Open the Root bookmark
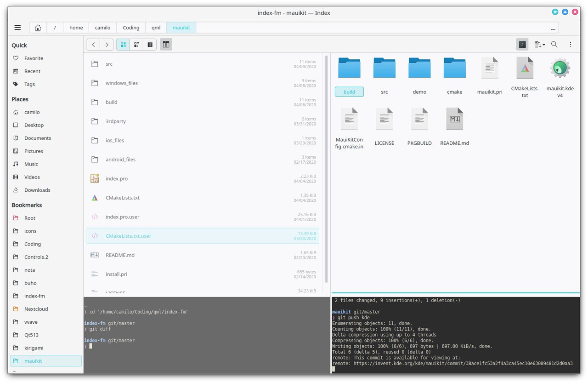Viewport: 588px width, 383px height. pos(46,218)
